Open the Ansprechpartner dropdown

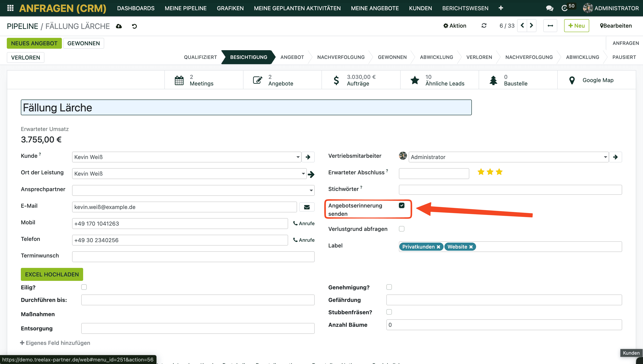[311, 190]
